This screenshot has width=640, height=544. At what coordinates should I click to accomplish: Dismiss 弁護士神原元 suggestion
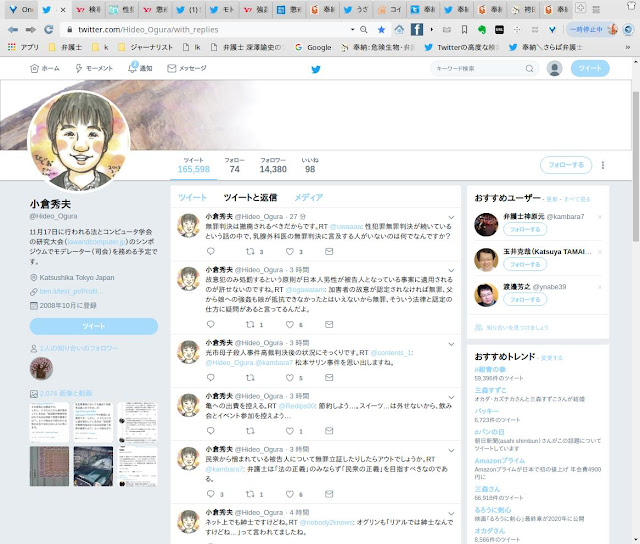pyautogui.click(x=600, y=217)
